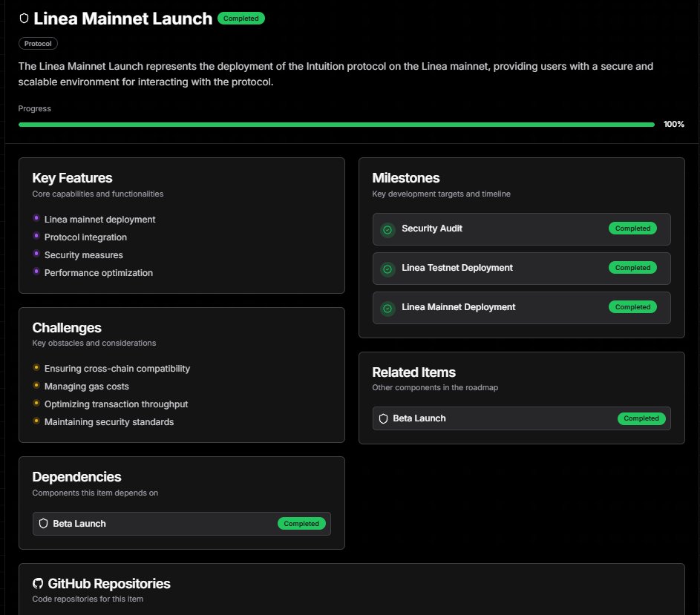Click the Linea Mainnet Launch page title

(122, 19)
